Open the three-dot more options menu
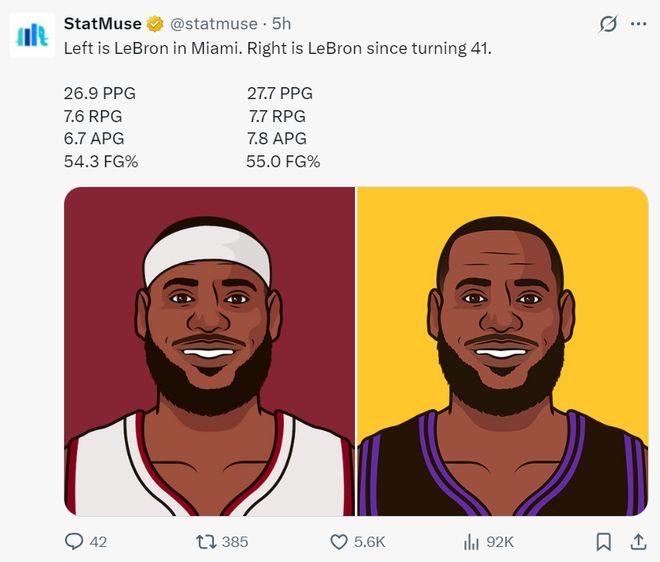660x562 pixels. pyautogui.click(x=638, y=24)
